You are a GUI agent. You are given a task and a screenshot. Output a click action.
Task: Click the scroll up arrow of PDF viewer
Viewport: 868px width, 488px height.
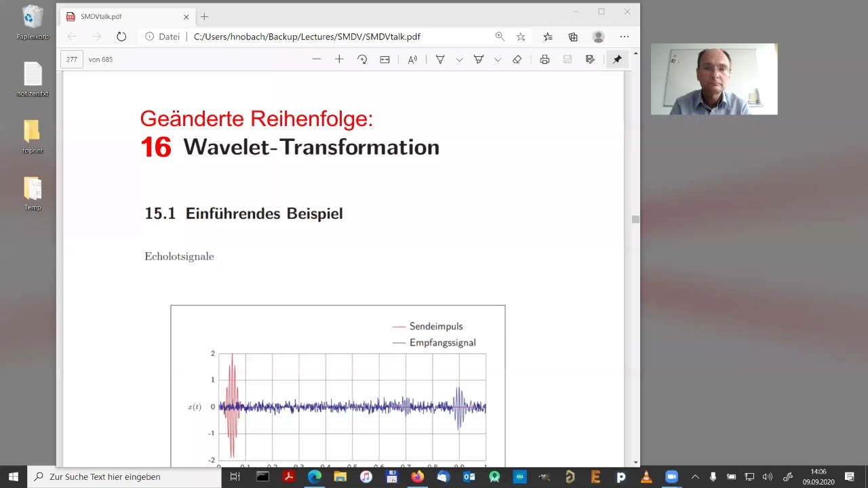(x=635, y=53)
